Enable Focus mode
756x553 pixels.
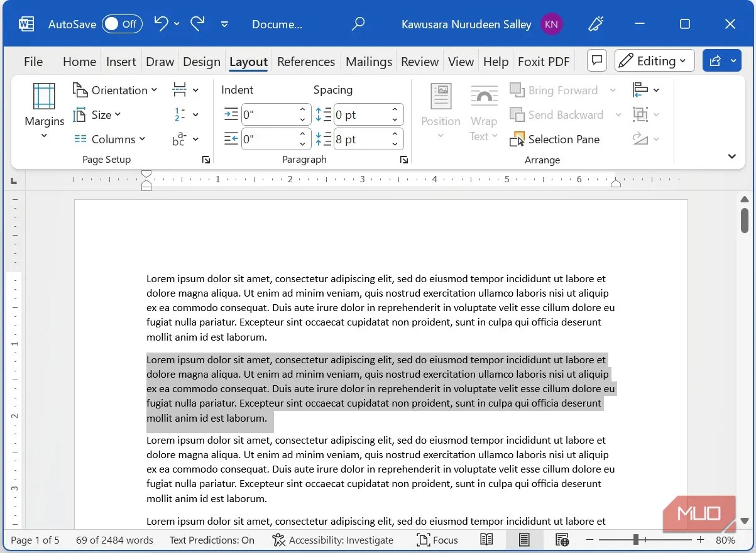[x=437, y=540]
